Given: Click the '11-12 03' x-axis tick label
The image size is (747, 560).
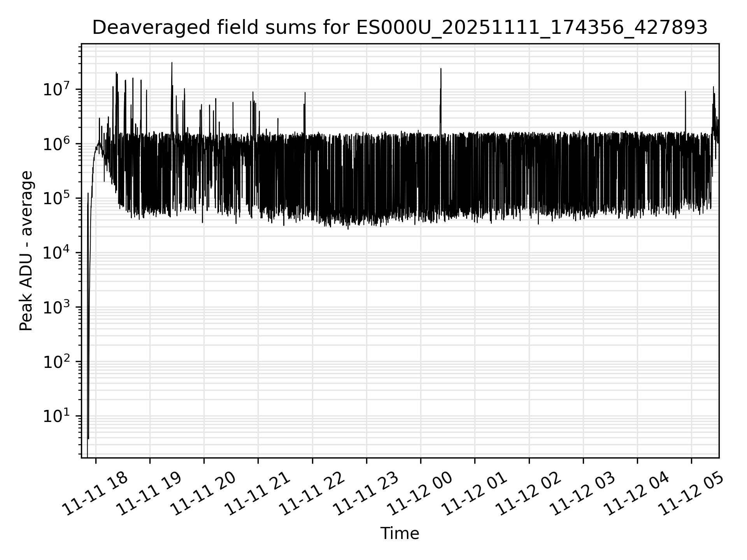Looking at the screenshot, I should [582, 494].
